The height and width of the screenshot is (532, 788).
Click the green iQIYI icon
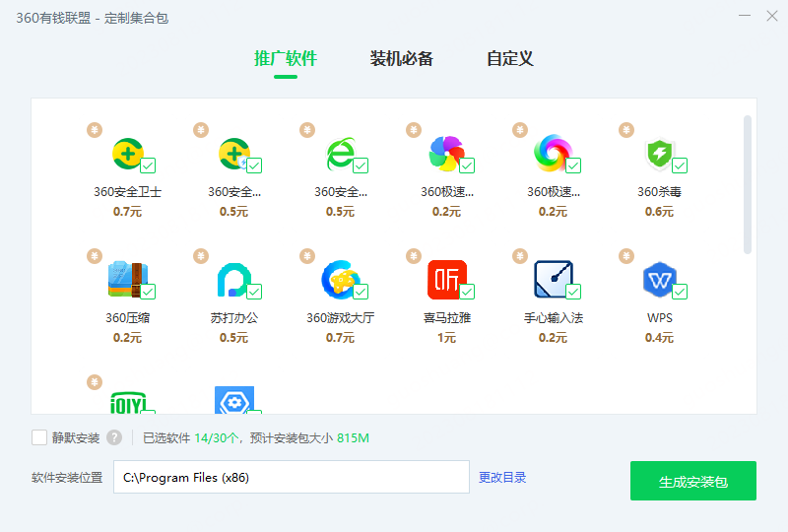(x=128, y=403)
